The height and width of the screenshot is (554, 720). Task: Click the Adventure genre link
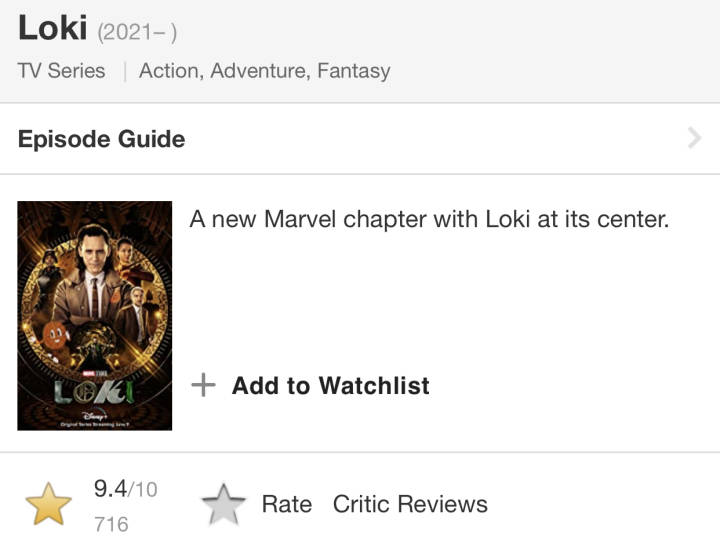(259, 71)
